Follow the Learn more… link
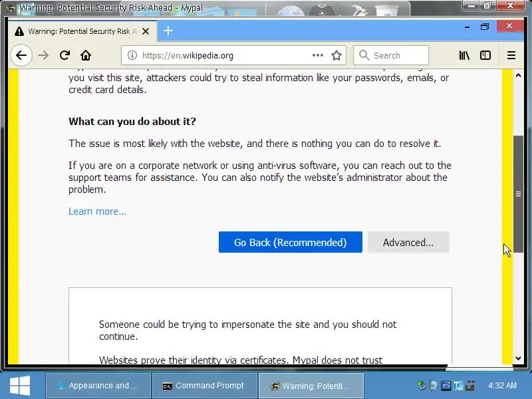Screen dimensions: 532x399 tap(97, 211)
